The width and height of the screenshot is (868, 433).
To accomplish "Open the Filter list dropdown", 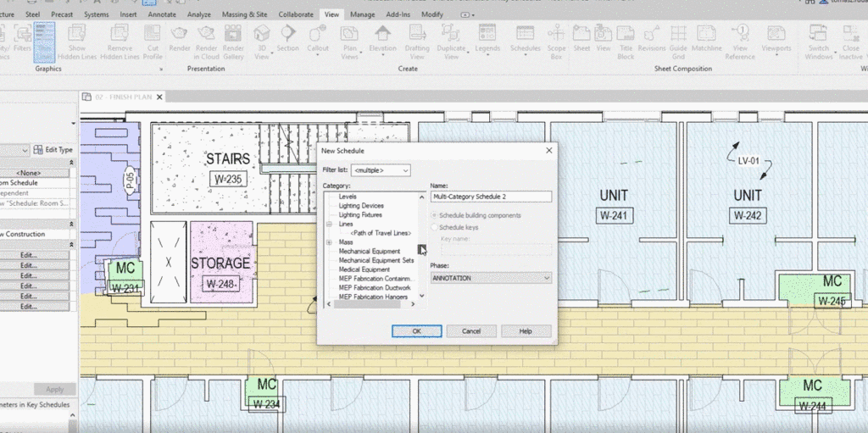I will pos(381,170).
